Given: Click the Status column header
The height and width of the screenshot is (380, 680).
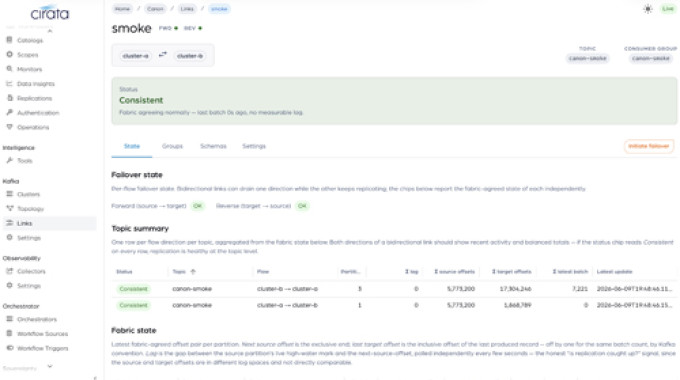Looking at the screenshot, I should tap(124, 272).
